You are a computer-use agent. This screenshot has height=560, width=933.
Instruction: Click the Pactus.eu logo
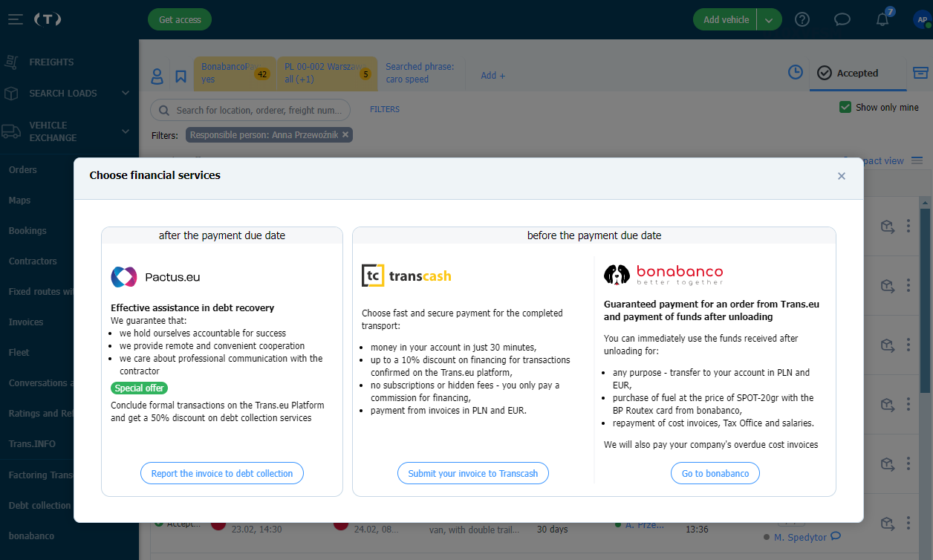pyautogui.click(x=155, y=277)
